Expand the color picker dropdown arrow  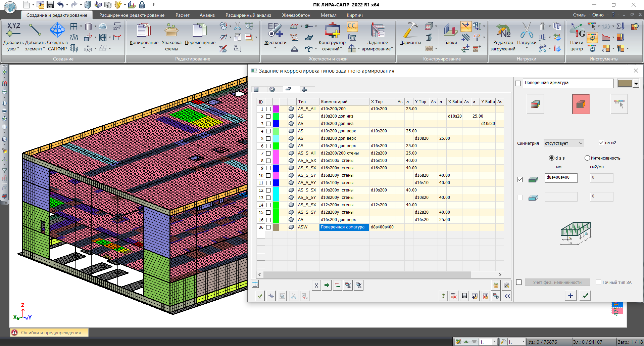point(636,84)
